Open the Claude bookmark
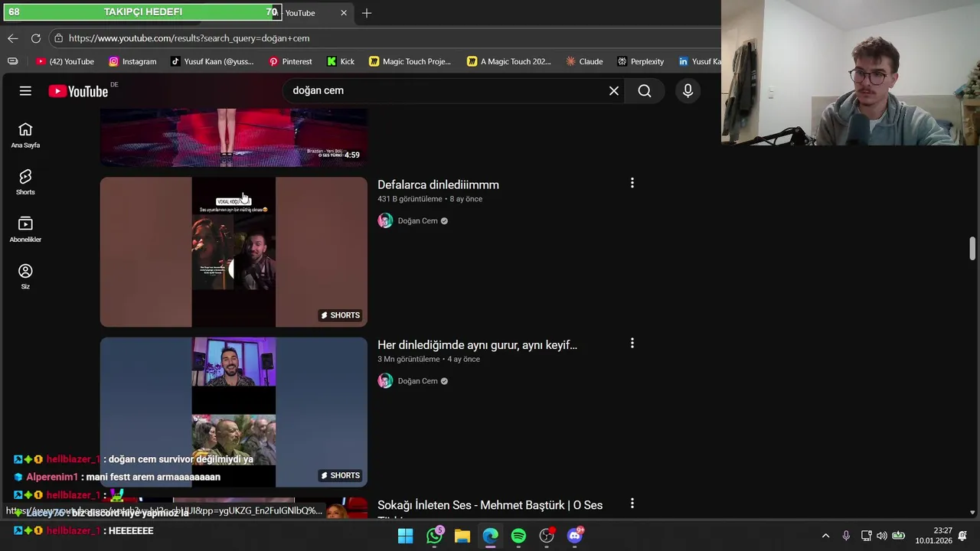Screen dimensions: 980x551 (x=584, y=61)
